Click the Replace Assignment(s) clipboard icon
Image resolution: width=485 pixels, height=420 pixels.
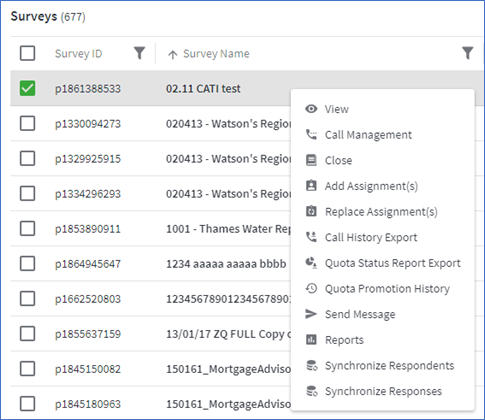pos(311,211)
